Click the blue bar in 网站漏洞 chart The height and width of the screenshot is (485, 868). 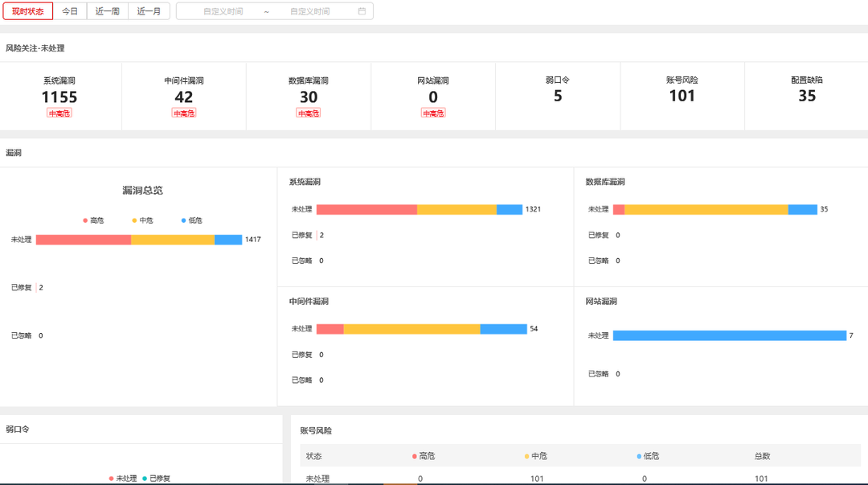point(729,335)
